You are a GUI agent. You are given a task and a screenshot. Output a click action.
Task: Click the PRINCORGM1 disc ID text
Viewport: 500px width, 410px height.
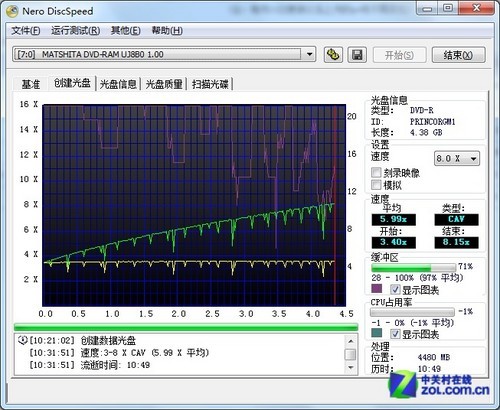(432, 122)
